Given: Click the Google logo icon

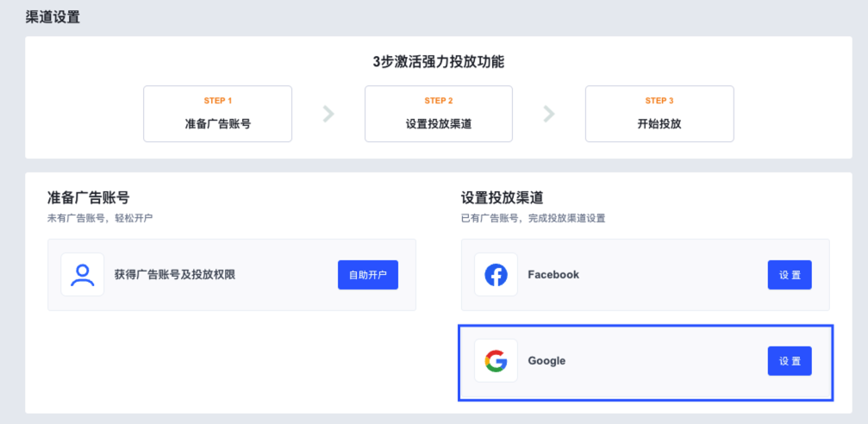Looking at the screenshot, I should tap(496, 360).
